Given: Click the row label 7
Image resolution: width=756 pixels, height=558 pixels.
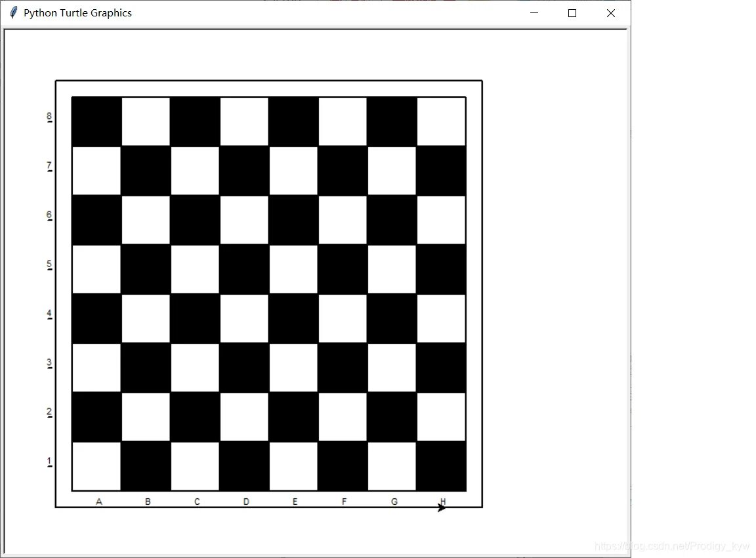Looking at the screenshot, I should [x=49, y=166].
